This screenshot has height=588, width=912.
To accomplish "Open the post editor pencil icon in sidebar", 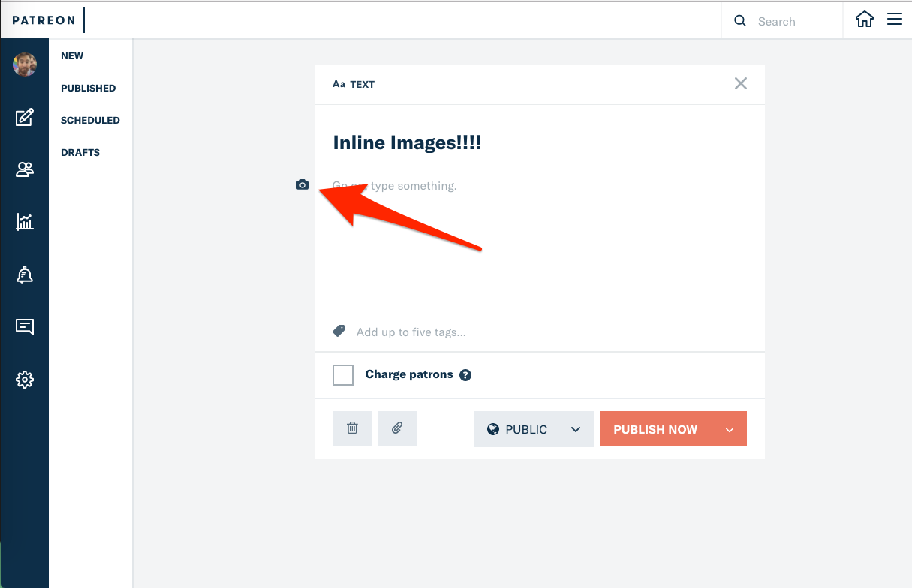I will click(25, 117).
